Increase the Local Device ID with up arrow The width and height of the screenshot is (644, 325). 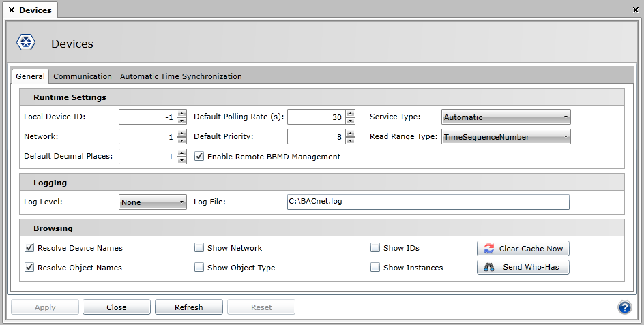coord(181,114)
